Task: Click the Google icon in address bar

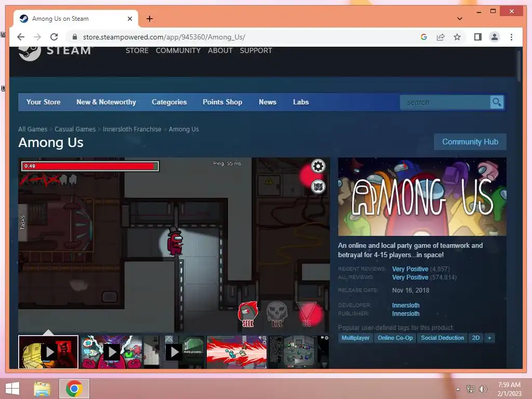Action: pos(424,37)
